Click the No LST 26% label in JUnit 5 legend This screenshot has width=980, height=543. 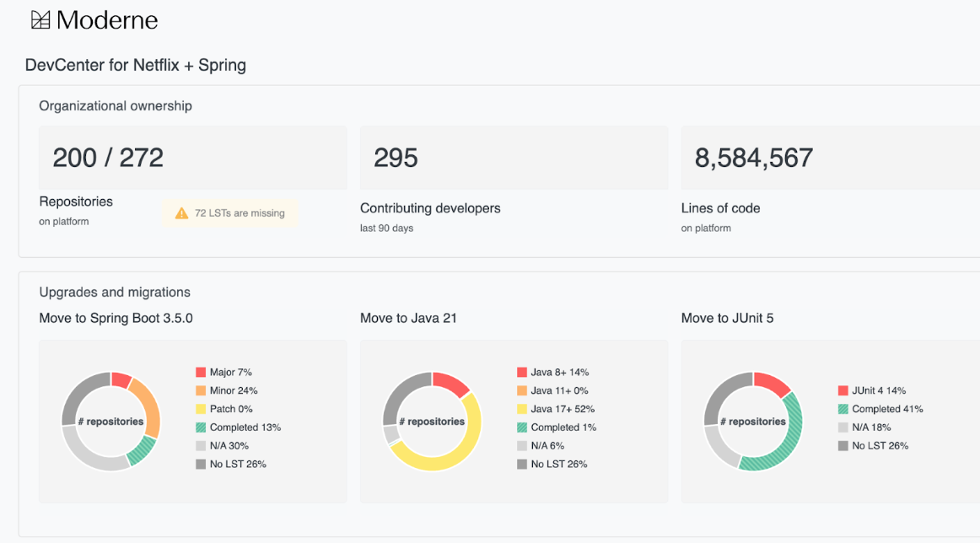tap(880, 445)
